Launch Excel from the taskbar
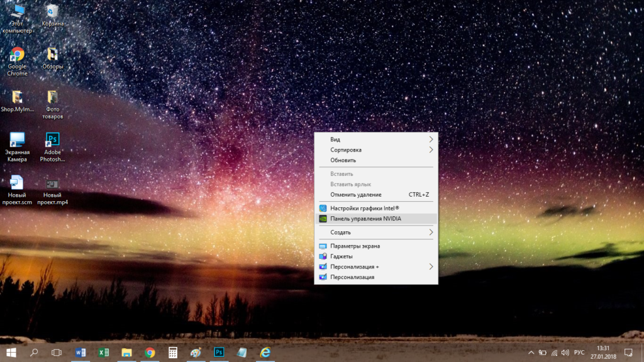644x362 pixels. (x=104, y=353)
